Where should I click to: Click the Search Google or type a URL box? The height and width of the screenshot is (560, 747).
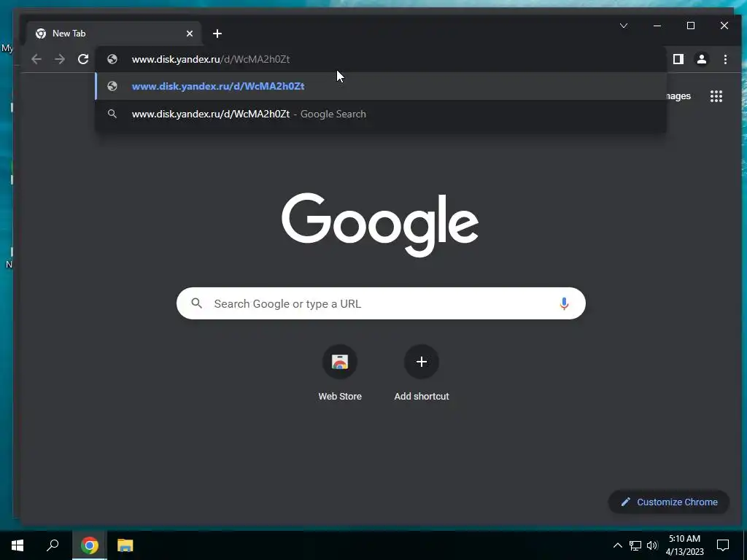pos(381,303)
